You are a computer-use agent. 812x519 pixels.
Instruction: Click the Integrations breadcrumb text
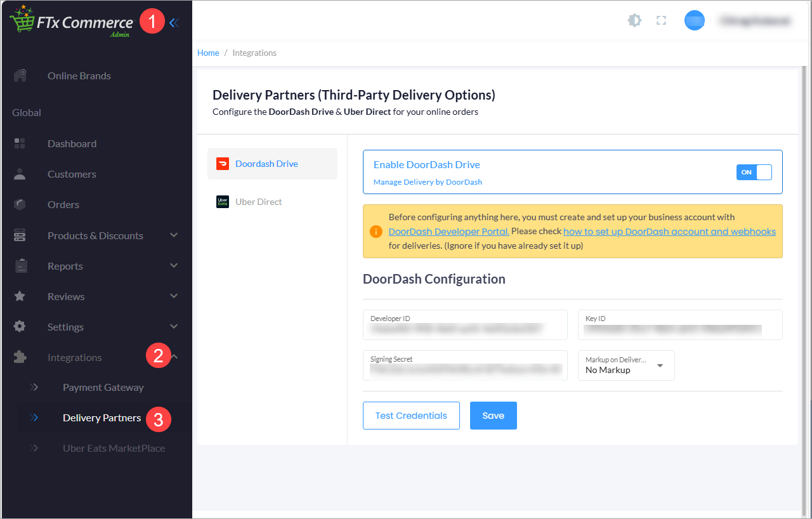(254, 53)
